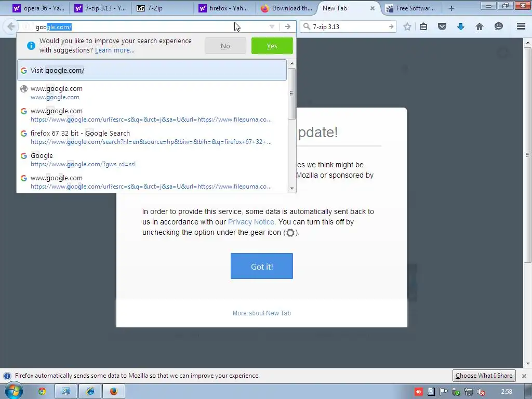Click the muted volume tray icon

[481, 392]
